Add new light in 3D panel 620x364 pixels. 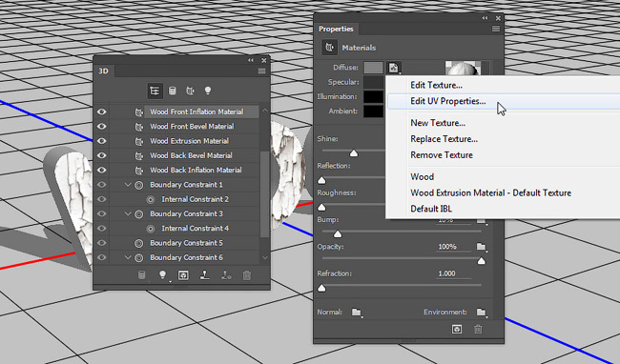[162, 275]
